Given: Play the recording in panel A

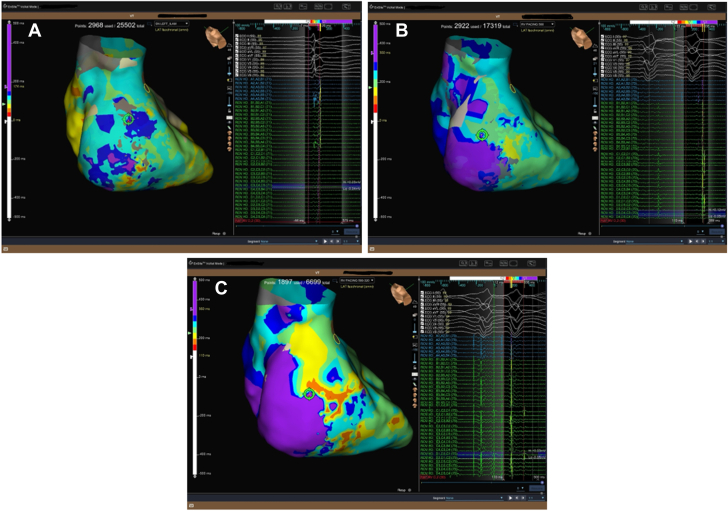Looking at the screenshot, I should click(325, 241).
